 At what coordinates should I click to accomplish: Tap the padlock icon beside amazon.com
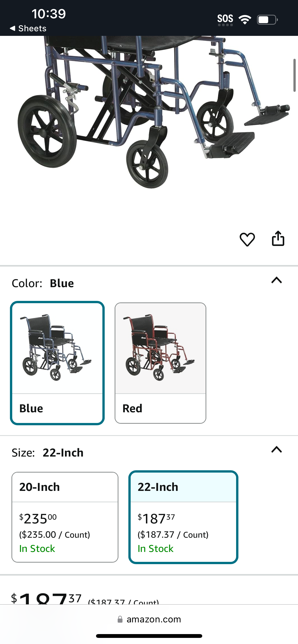click(120, 619)
